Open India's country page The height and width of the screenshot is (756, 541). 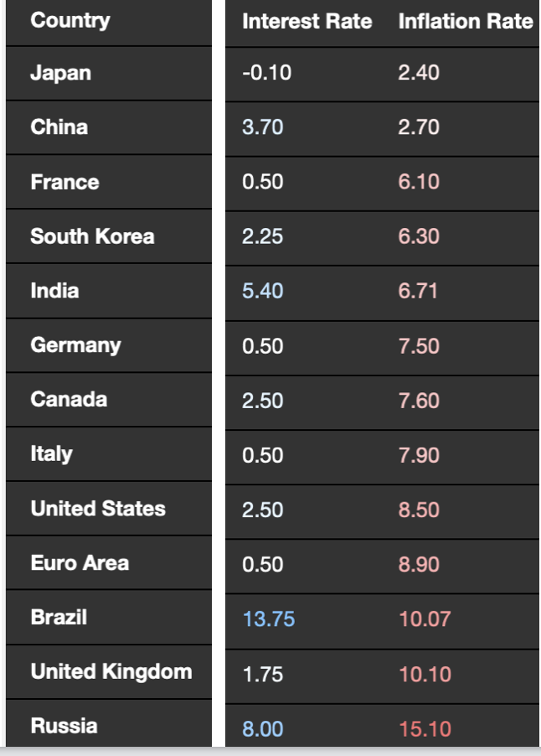click(54, 291)
